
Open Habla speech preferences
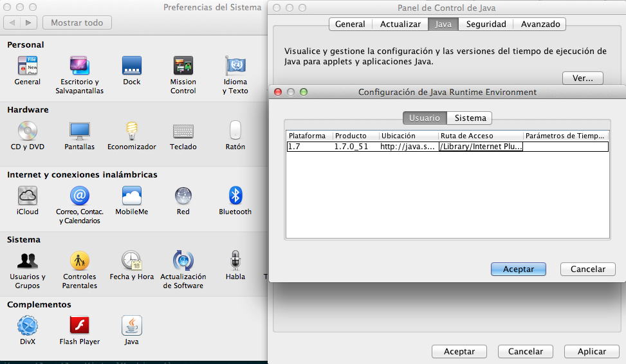[235, 260]
